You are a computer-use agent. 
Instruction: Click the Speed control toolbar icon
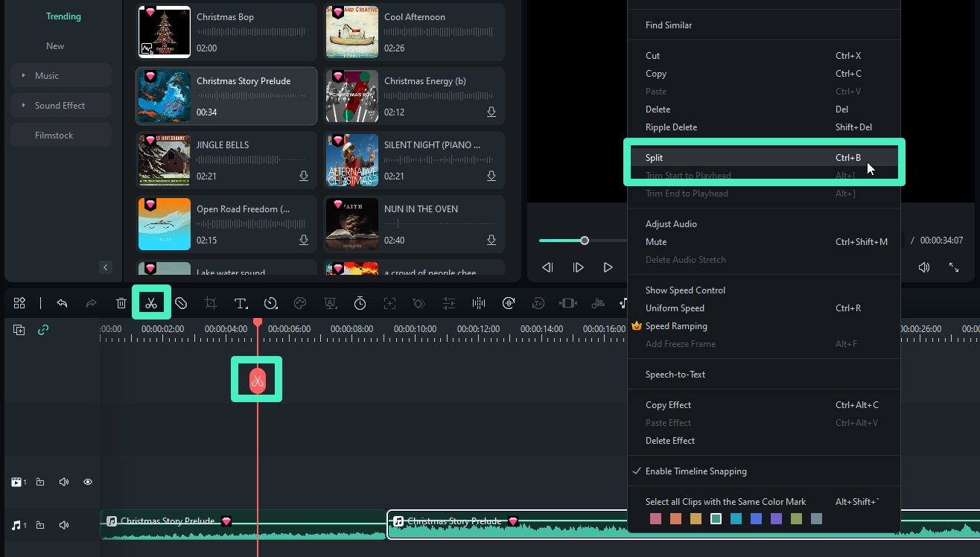pyautogui.click(x=270, y=303)
